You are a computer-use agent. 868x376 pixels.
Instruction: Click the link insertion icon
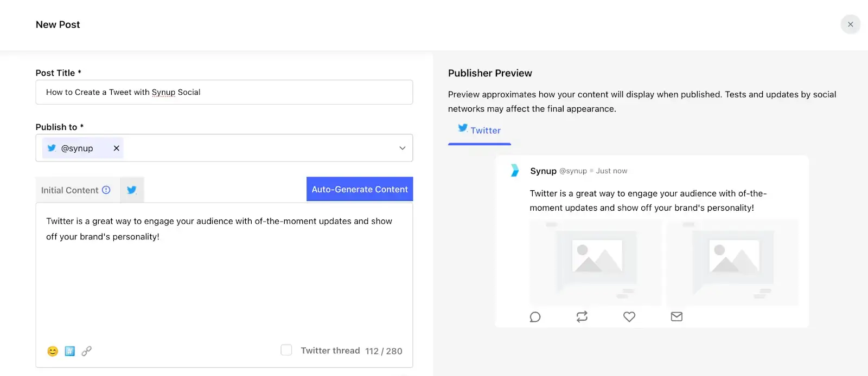point(86,351)
